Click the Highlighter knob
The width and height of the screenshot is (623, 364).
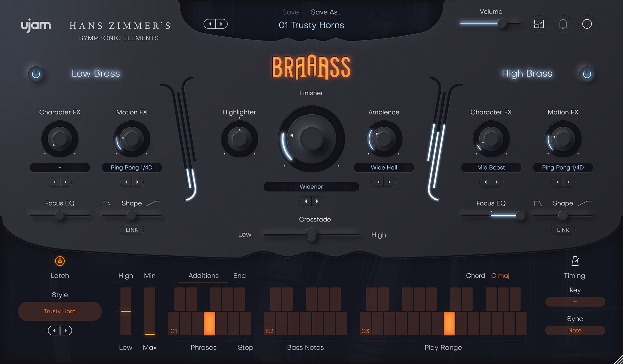point(240,139)
